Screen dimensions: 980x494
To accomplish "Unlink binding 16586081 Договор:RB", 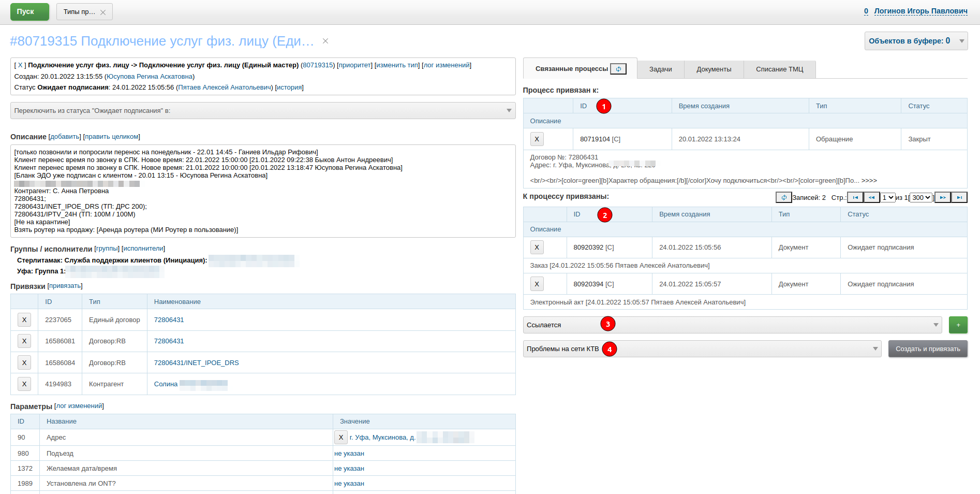I will pos(24,341).
